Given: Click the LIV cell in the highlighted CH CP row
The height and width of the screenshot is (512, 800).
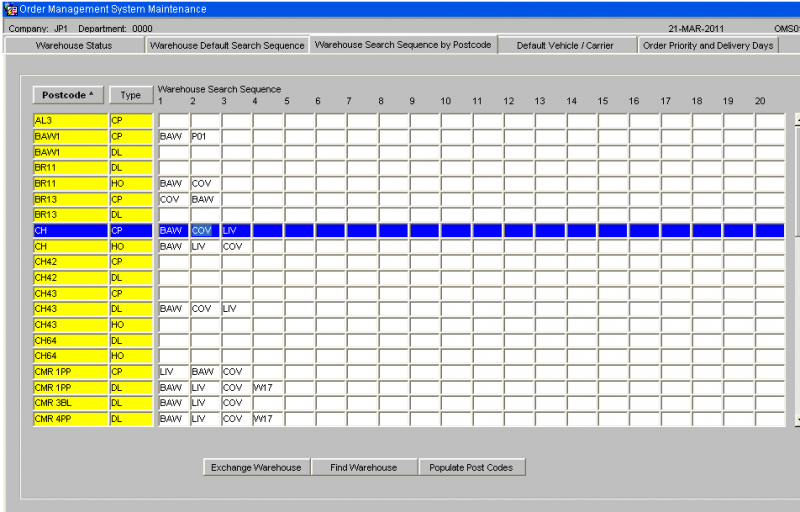Looking at the screenshot, I should click(236, 231).
